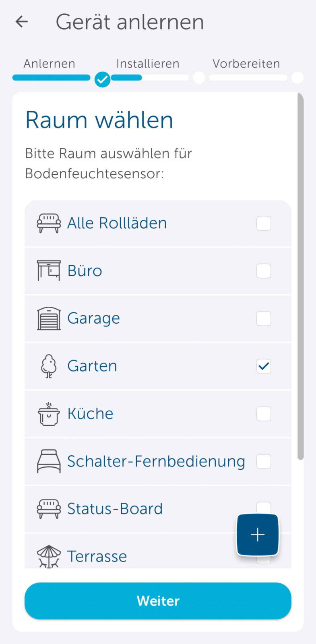Enable the Küche checkbox
The width and height of the screenshot is (316, 644).
pos(264,414)
